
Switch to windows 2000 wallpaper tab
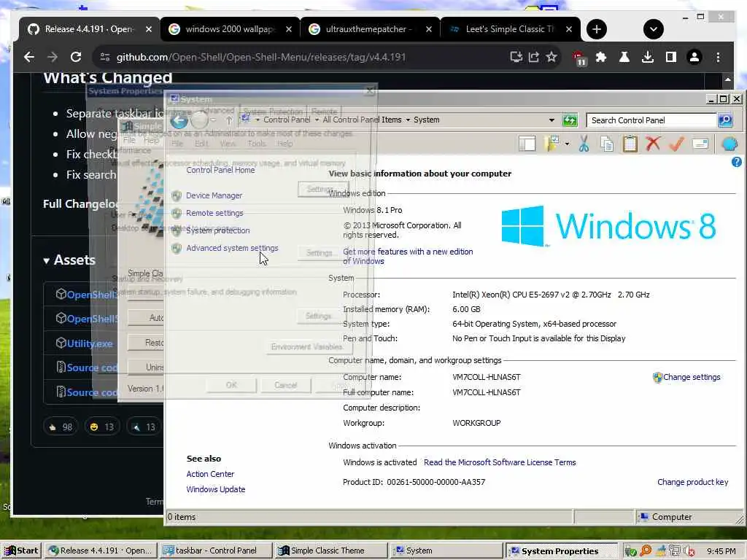click(230, 29)
